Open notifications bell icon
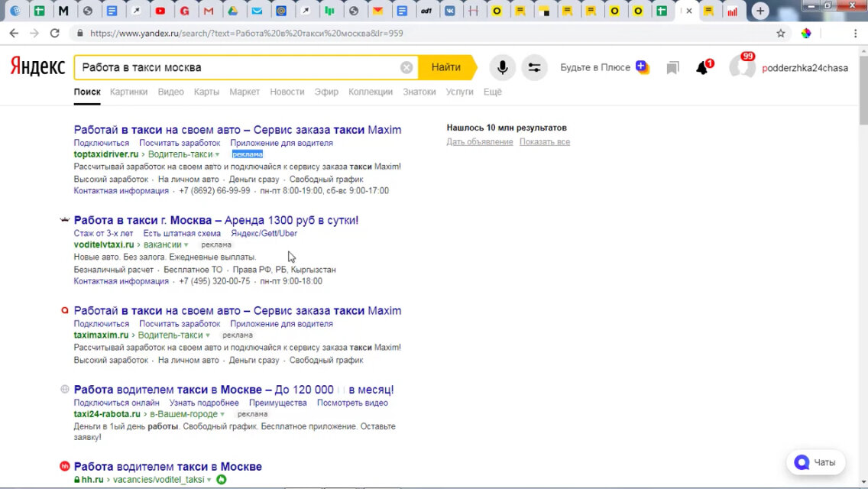This screenshot has height=489, width=868. coord(703,67)
